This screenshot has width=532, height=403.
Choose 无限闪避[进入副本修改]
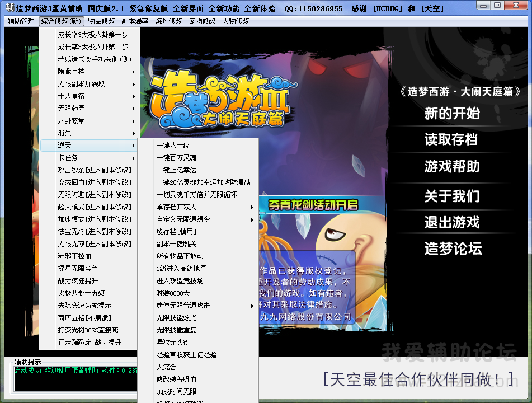88,195
